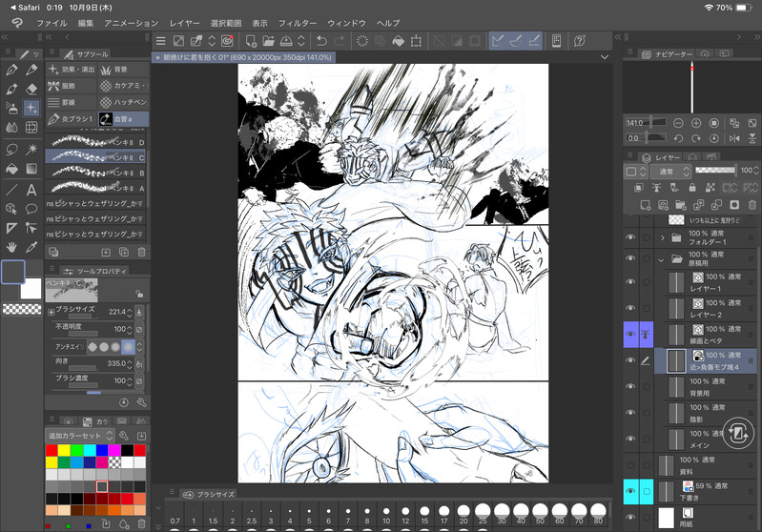Select the Eraser tool

click(x=31, y=89)
